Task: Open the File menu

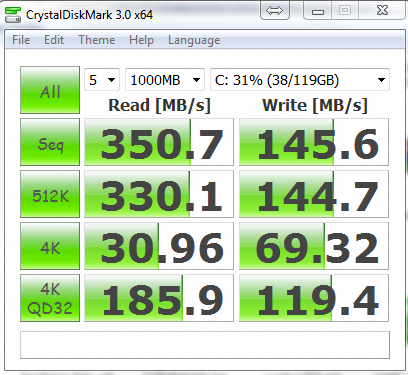Action: click(x=21, y=40)
